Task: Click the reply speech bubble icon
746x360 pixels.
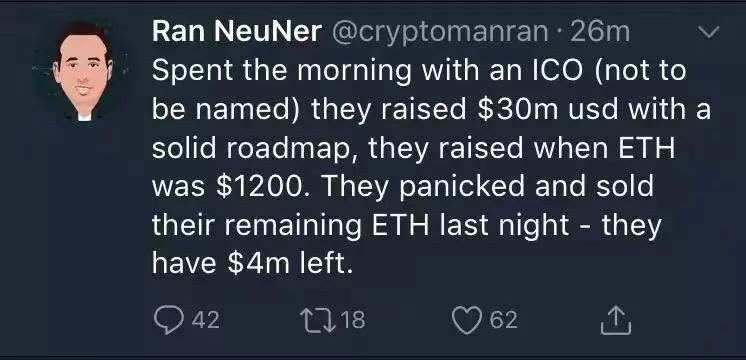Action: (x=168, y=320)
